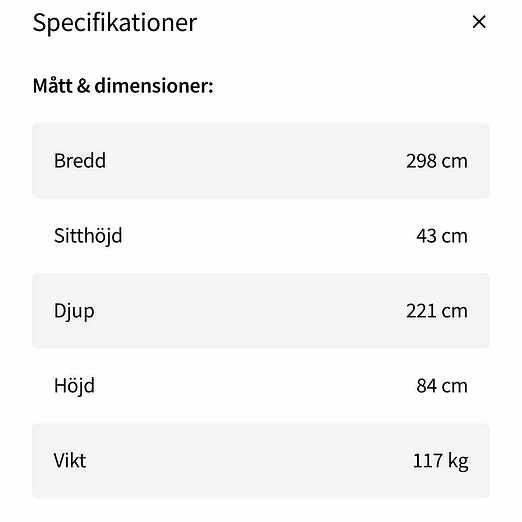Click the 221 cm depth value
Viewport: 522px width, 522px height.
click(437, 311)
